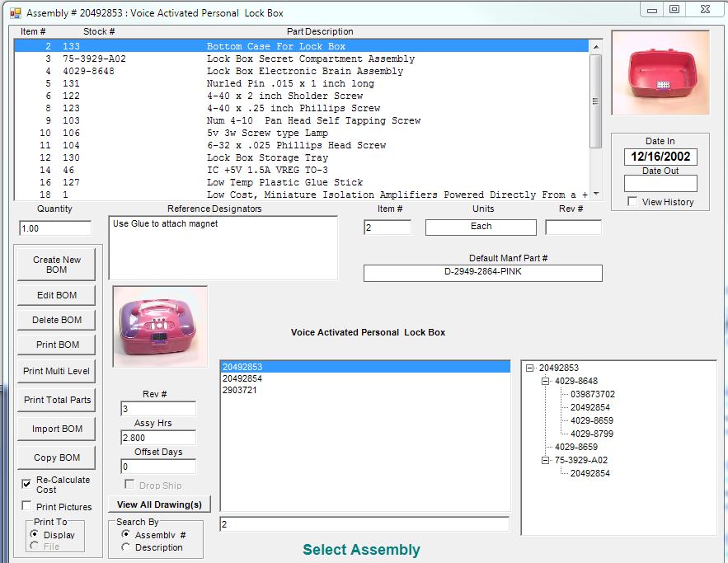Image resolution: width=728 pixels, height=563 pixels.
Task: Click the parts list scroll down arrow
Action: pyautogui.click(x=596, y=194)
